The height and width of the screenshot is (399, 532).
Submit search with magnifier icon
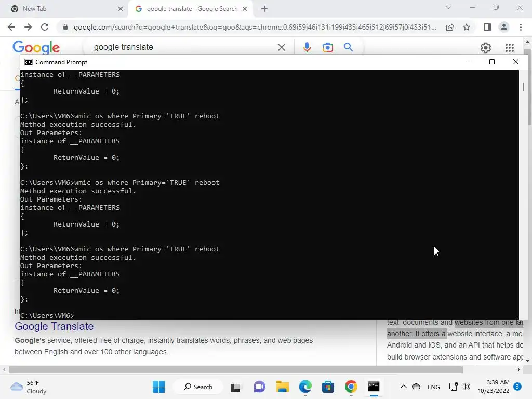click(348, 47)
